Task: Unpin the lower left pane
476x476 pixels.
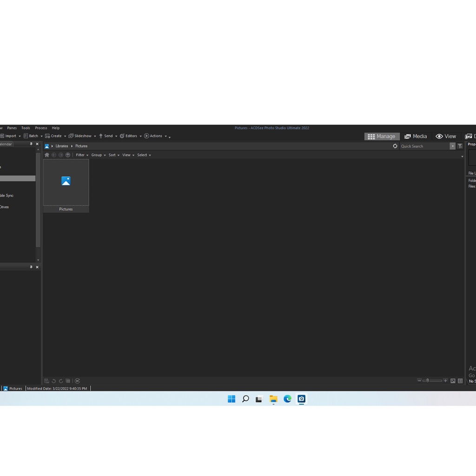Action: click(x=31, y=267)
